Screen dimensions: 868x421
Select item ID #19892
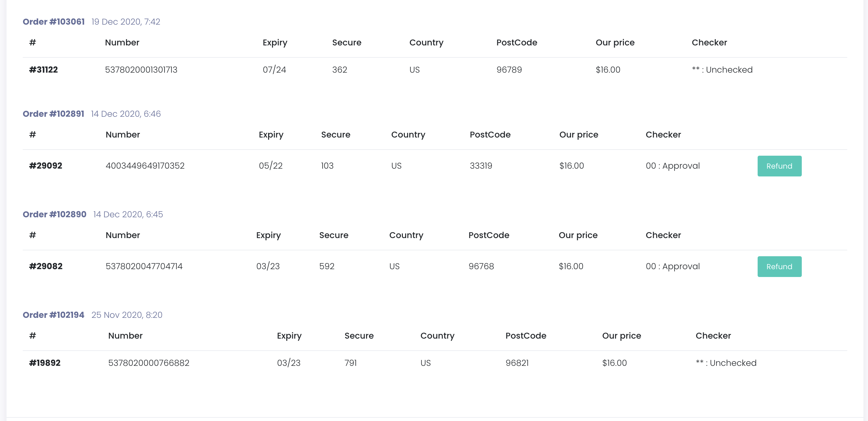[45, 363]
